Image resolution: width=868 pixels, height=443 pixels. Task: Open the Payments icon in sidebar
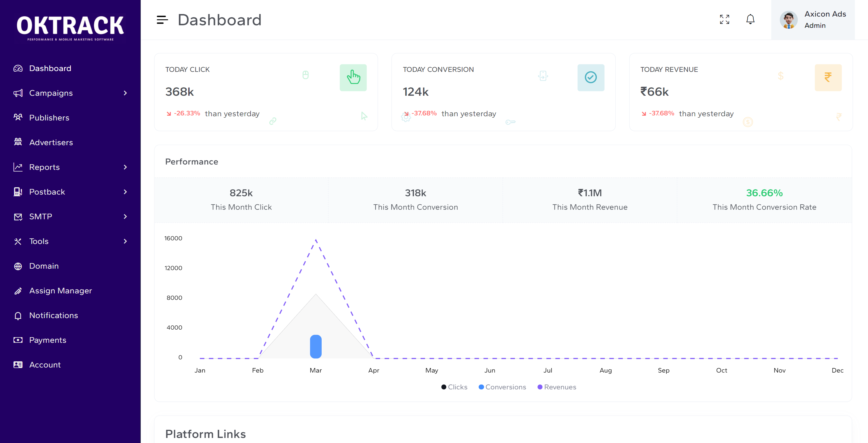18,340
